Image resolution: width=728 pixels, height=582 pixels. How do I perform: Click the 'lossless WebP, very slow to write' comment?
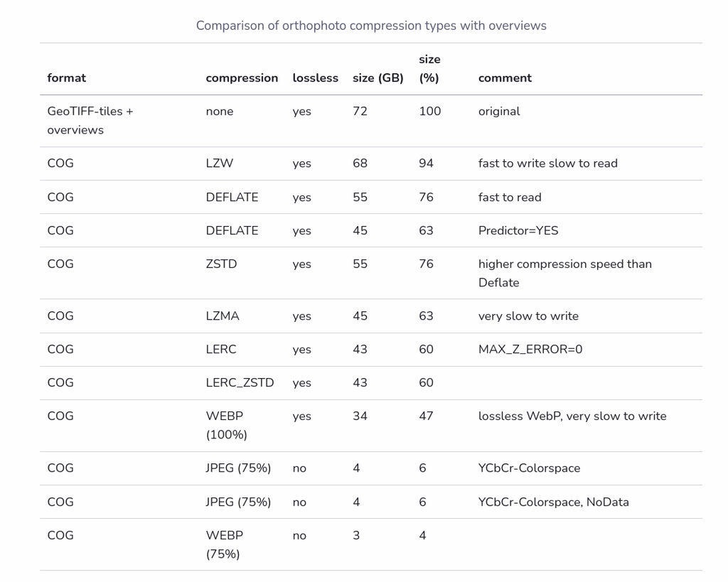click(x=572, y=416)
